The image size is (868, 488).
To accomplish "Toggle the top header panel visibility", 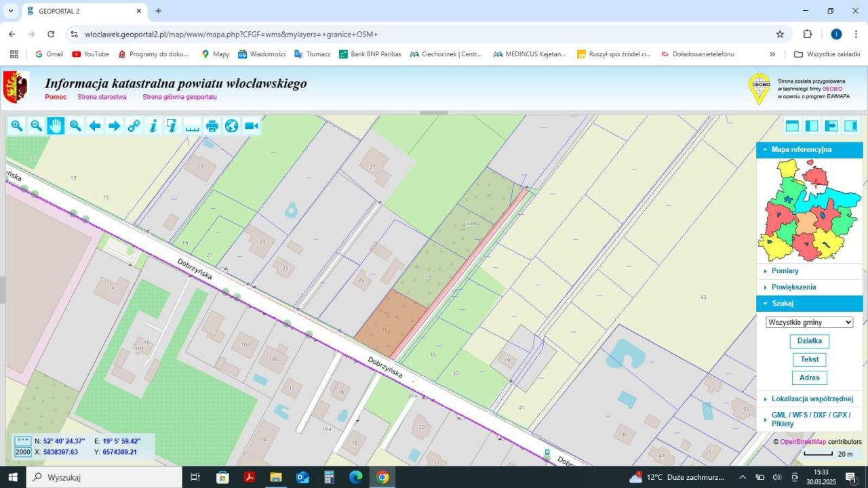I will 792,125.
